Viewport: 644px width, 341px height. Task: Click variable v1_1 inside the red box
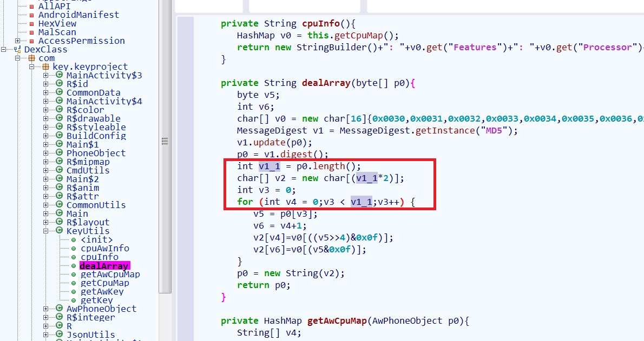(x=269, y=166)
